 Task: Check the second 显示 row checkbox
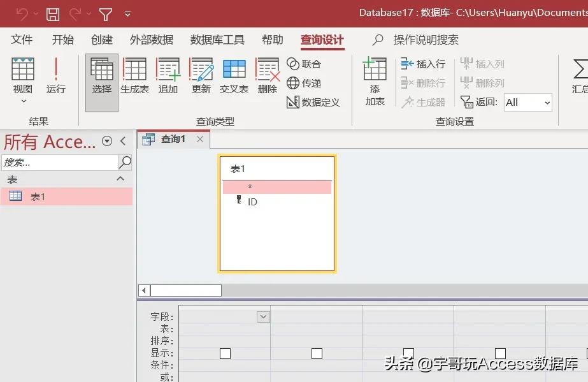[317, 353]
